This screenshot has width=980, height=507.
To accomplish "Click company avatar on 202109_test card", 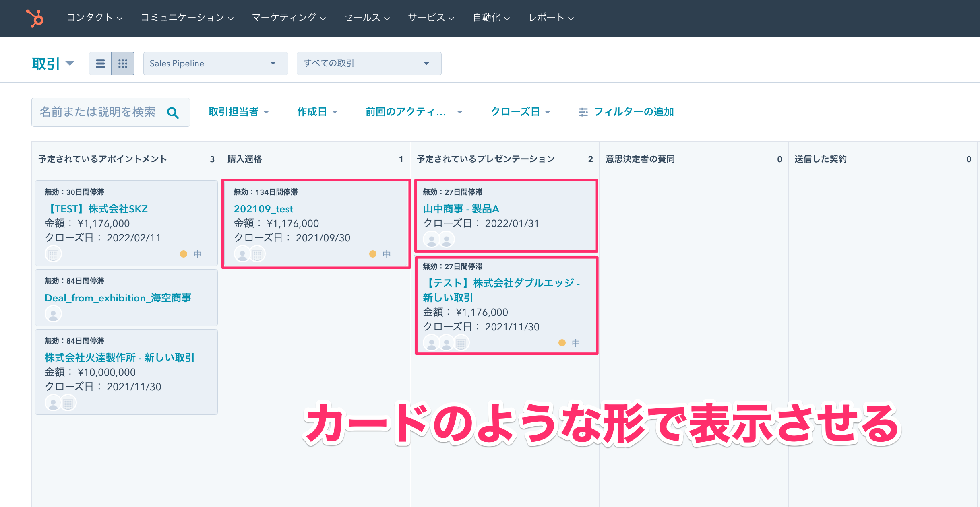I will pos(257,254).
